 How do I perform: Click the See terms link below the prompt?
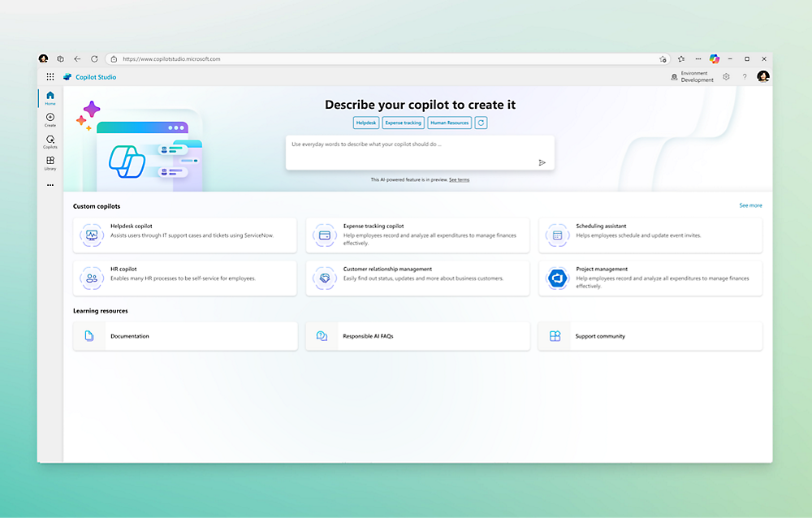[460, 179]
